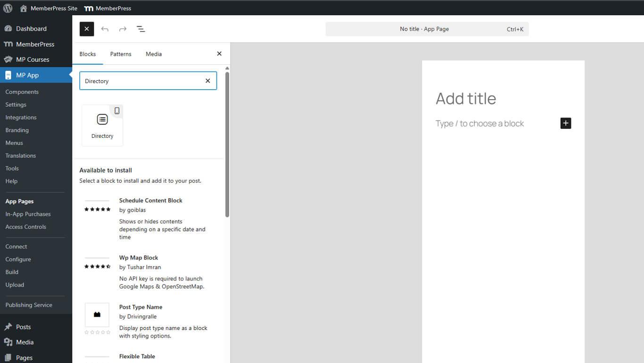
Task: Close the block inserter panel
Action: [x=219, y=53]
